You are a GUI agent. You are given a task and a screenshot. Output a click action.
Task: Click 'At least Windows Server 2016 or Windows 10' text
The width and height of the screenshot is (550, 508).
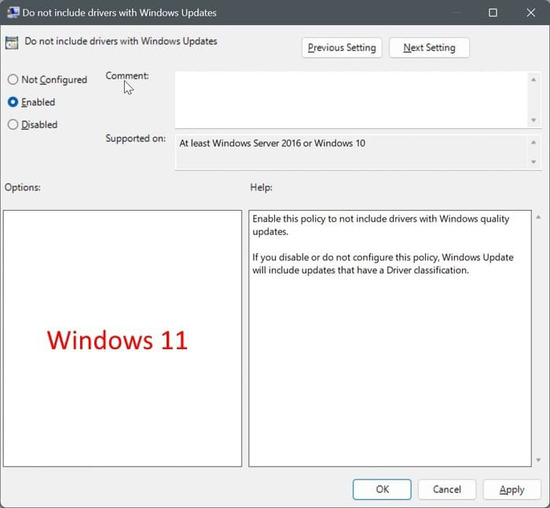coord(272,143)
